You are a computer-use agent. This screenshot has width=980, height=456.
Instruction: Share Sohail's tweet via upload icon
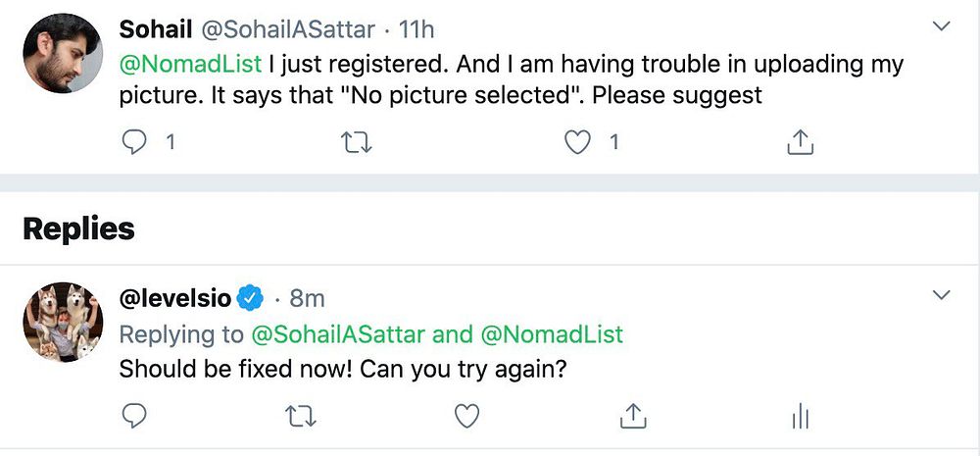(x=801, y=142)
